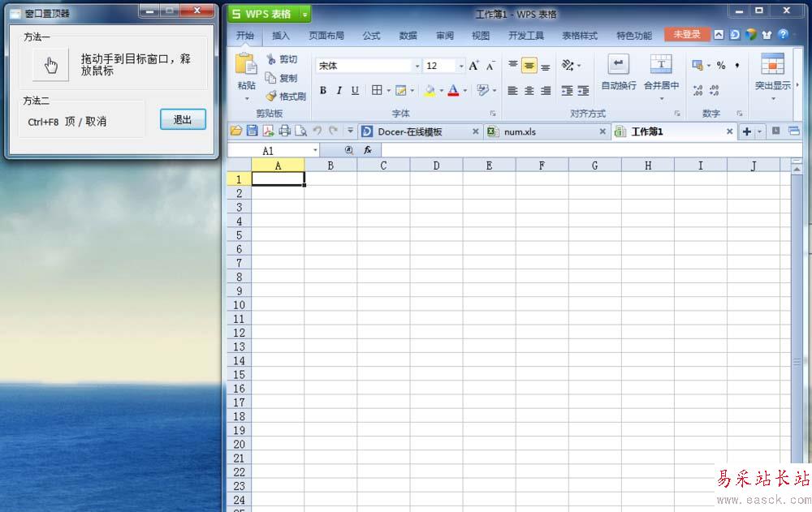Add a new document tab with plus

tap(747, 131)
